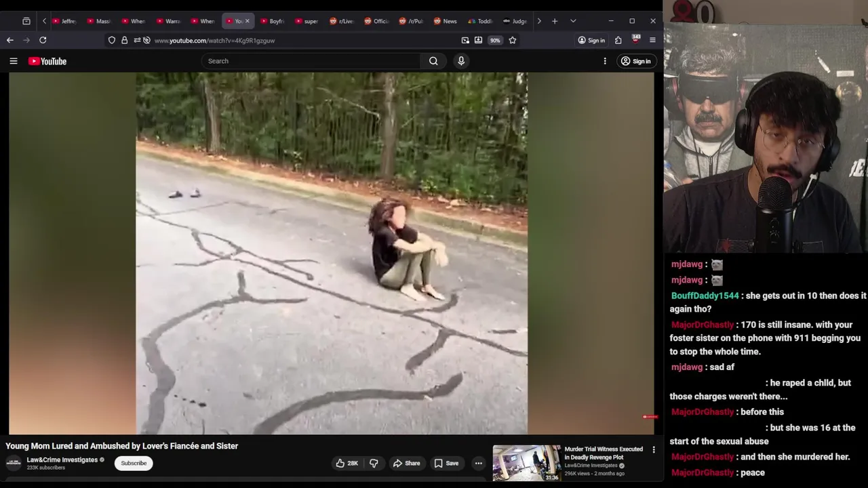Open the uBlock extension icon with badge
Screen dimensions: 868x488
(635, 39)
